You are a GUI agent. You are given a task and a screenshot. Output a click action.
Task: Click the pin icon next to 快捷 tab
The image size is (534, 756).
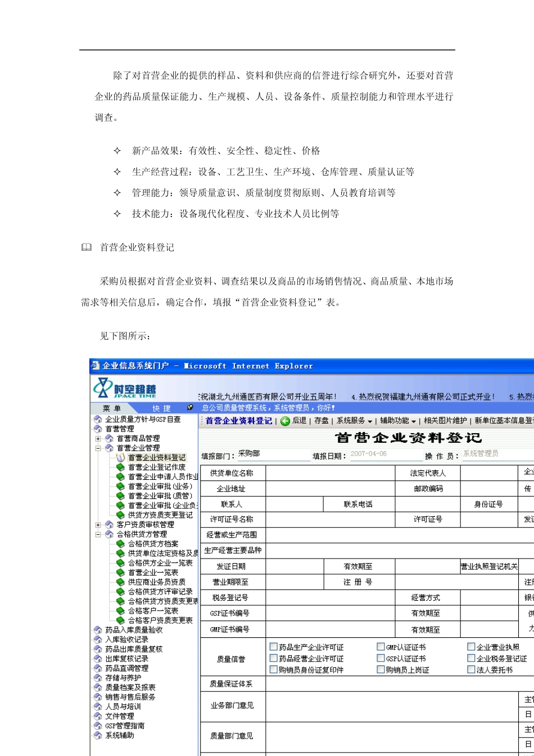(191, 408)
